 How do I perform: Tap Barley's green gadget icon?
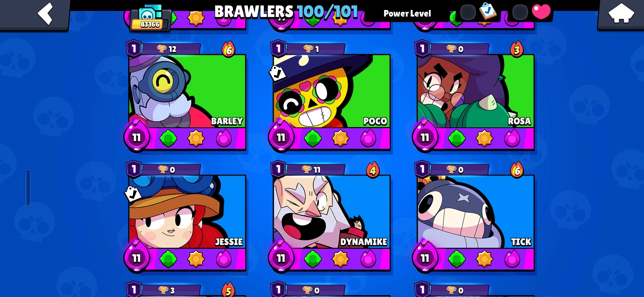click(x=168, y=138)
